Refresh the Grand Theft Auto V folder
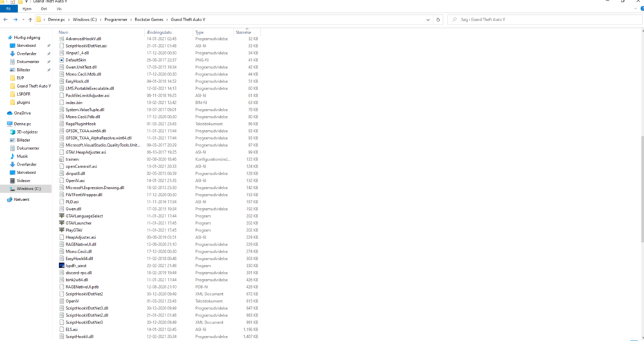Screen dimensions: 644x341 (x=438, y=20)
